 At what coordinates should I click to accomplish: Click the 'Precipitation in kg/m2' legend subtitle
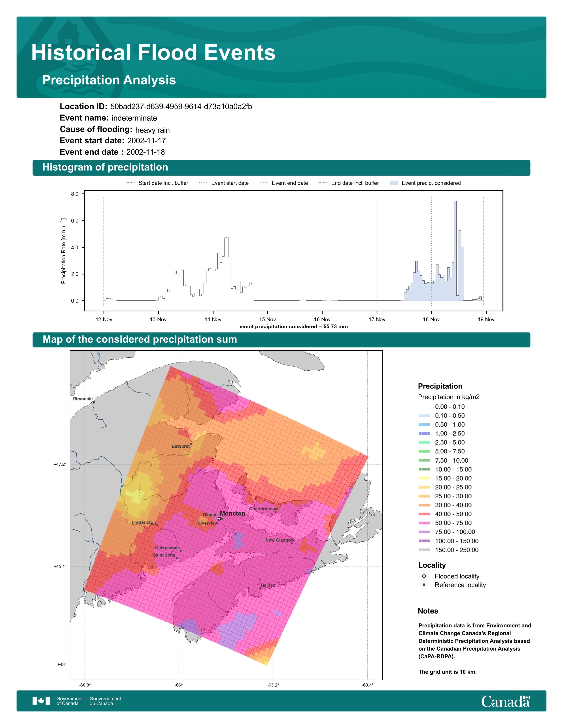point(449,397)
